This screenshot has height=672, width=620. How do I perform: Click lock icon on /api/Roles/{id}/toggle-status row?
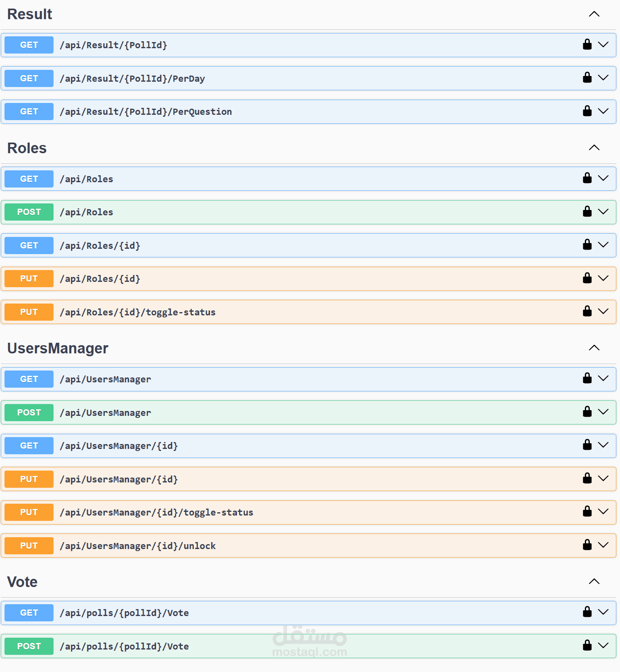tap(587, 311)
